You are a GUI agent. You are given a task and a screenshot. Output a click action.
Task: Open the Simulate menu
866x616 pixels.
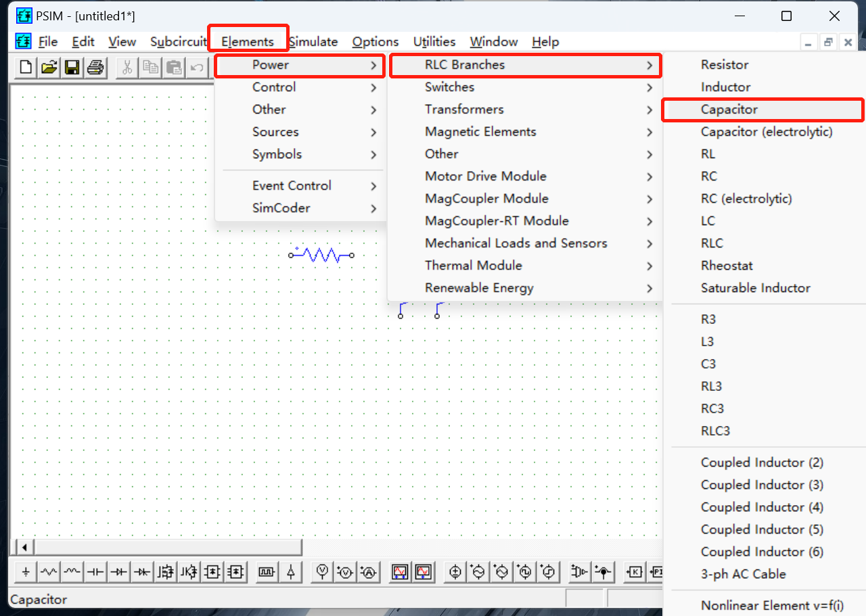click(313, 42)
